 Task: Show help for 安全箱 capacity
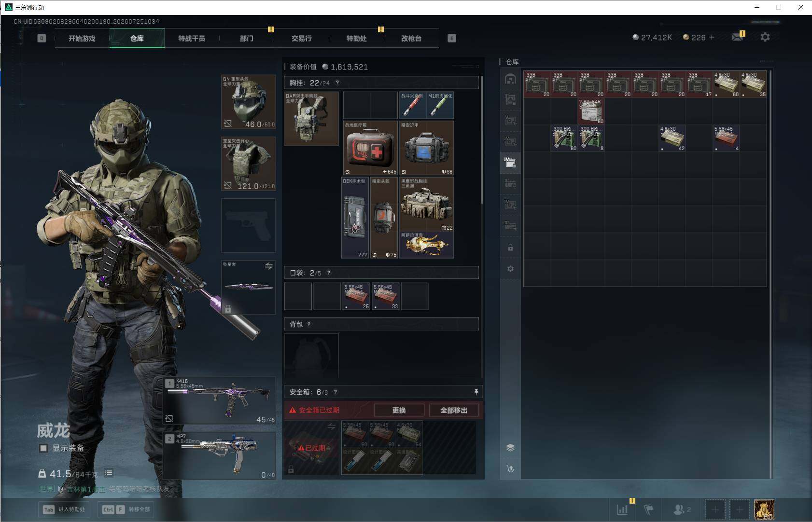click(x=336, y=392)
